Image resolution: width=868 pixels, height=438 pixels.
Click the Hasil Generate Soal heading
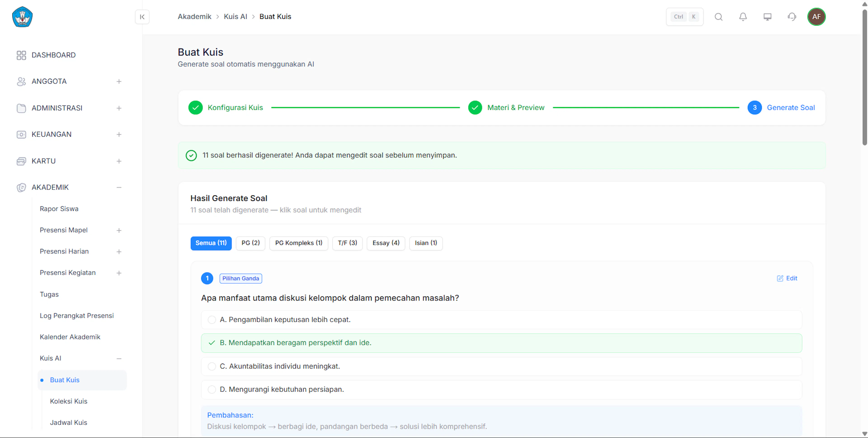(229, 198)
